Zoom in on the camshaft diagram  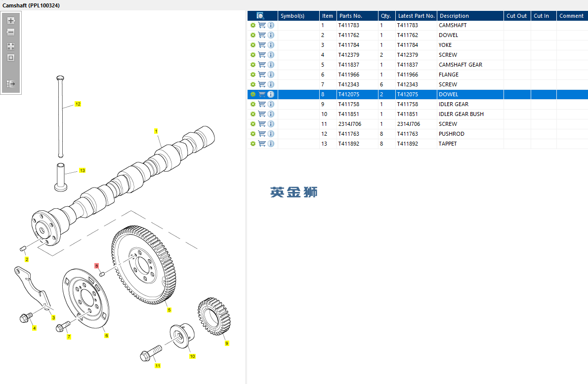[11, 21]
